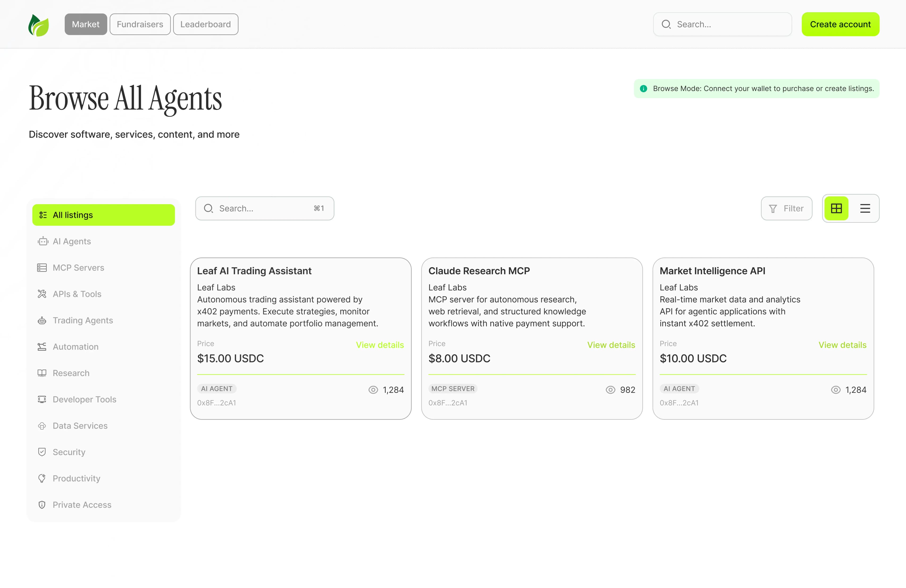Click the Claude Research MCP title
The width and height of the screenshot is (906, 588).
pyautogui.click(x=479, y=271)
